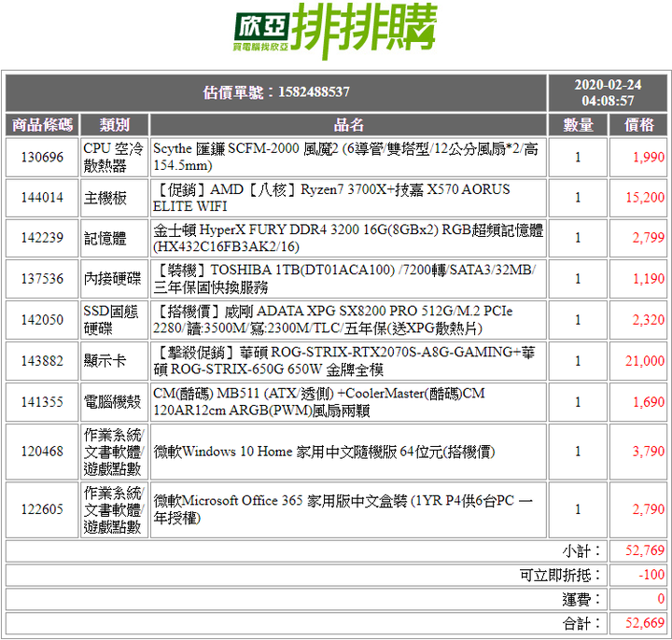672x640 pixels.
Task: Select ADATA XPG SX8200 PRO product name
Action: (x=333, y=320)
